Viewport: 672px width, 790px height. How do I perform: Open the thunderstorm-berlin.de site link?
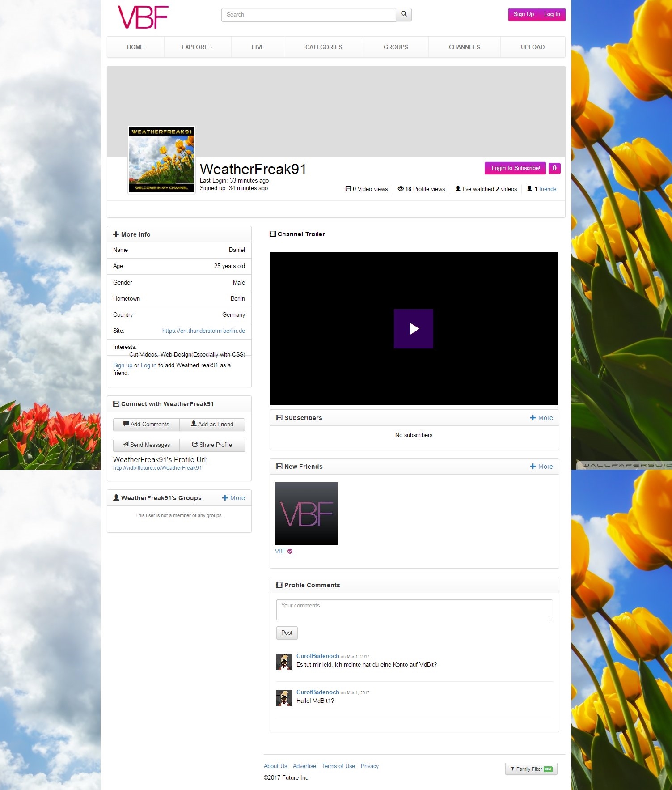[x=203, y=331]
